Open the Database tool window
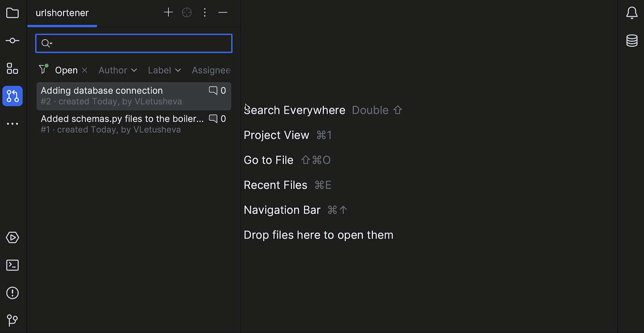This screenshot has height=333, width=644. coord(632,41)
